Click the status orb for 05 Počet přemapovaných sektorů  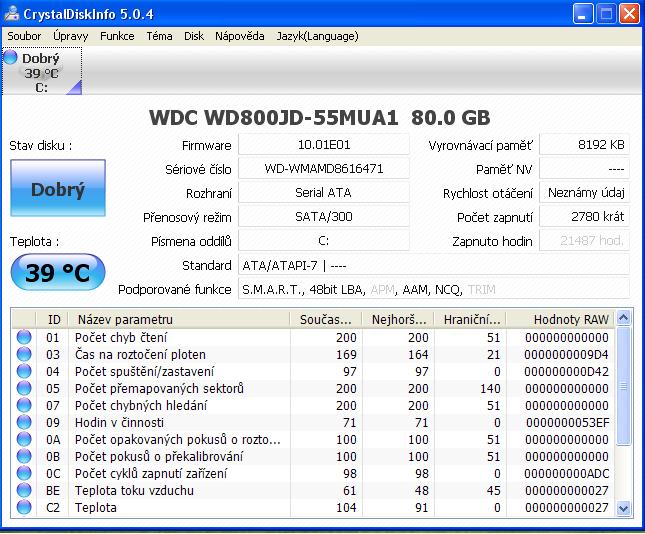point(24,388)
